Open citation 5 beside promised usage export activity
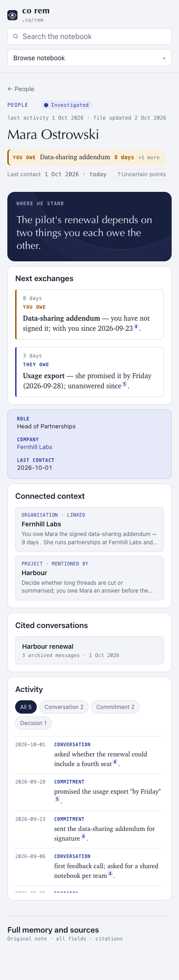 point(57,799)
